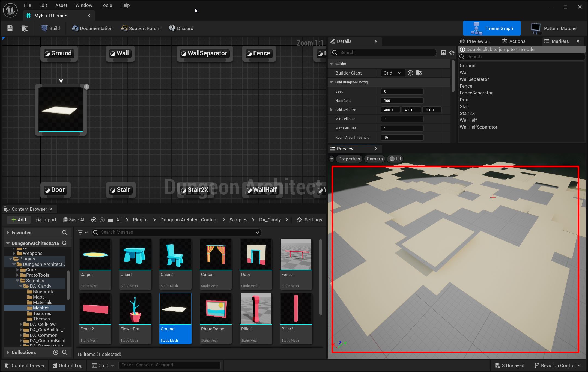The image size is (588, 372).
Task: Open Content Browser Settings
Action: click(309, 220)
